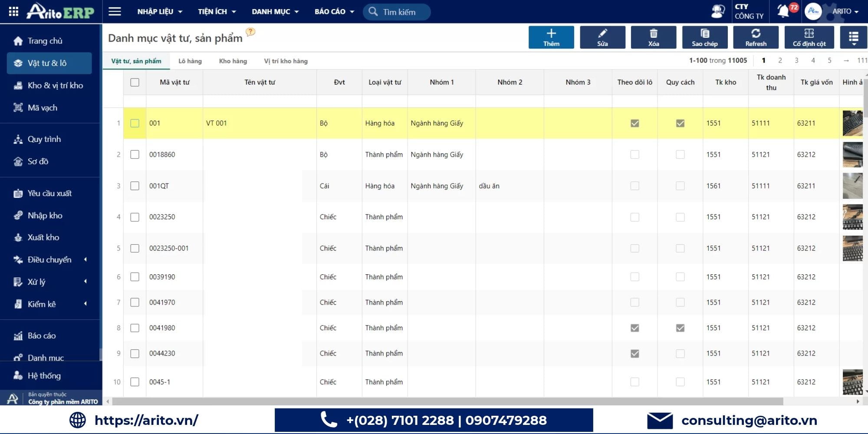Open notifications bell with 72 badge
This screenshot has height=434, width=868.
pyautogui.click(x=787, y=10)
